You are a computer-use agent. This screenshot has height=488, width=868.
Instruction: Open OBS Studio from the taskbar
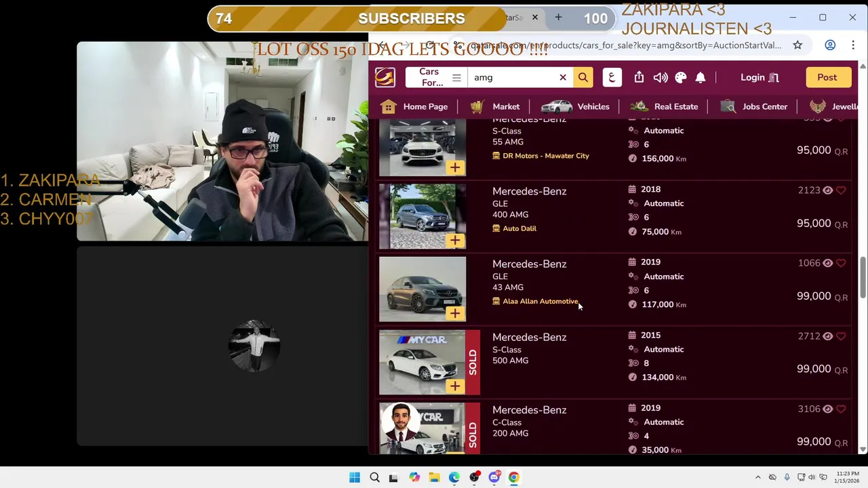coord(474,477)
